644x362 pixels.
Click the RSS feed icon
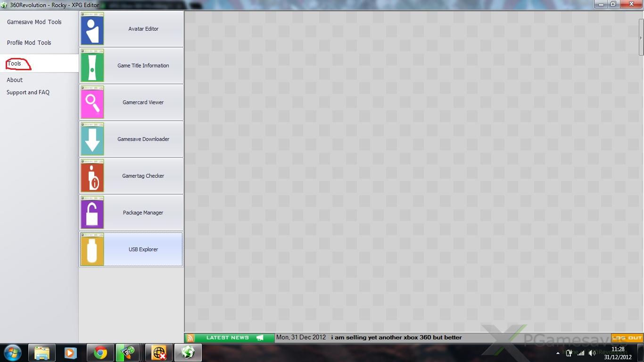click(190, 337)
